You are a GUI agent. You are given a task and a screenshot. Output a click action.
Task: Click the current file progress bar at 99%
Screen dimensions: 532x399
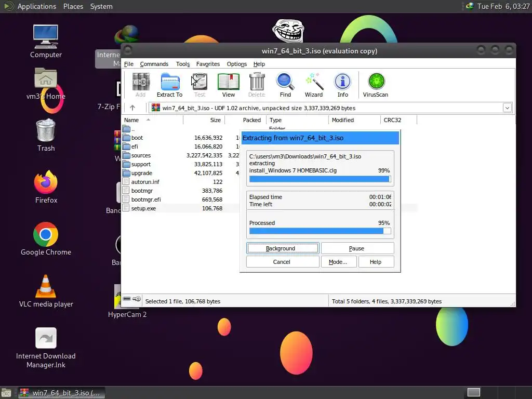click(x=320, y=179)
